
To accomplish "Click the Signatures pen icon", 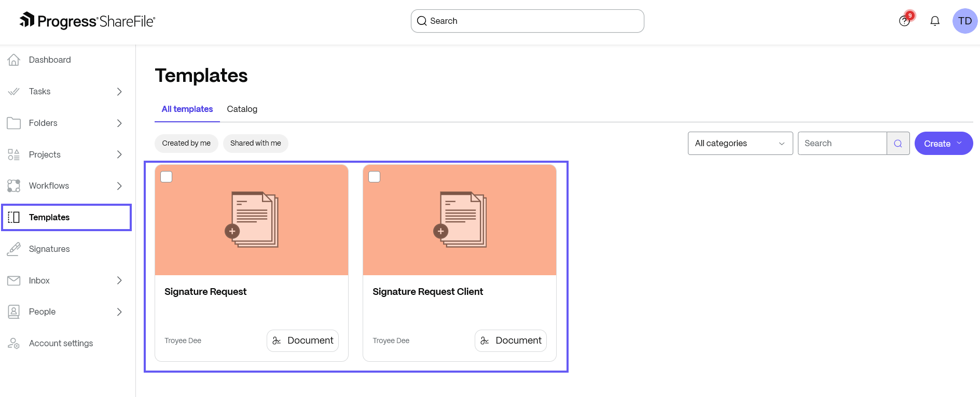I will 14,249.
